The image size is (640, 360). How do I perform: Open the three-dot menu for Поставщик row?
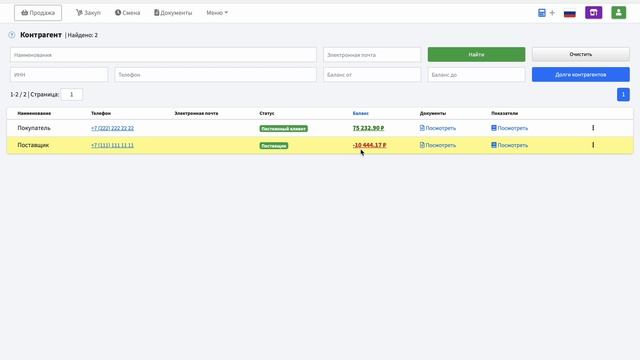coord(593,145)
